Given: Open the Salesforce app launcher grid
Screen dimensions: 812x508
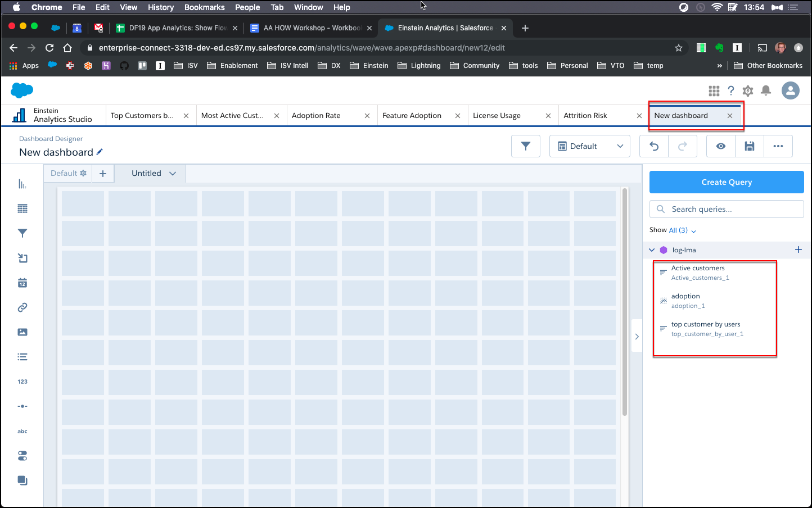Looking at the screenshot, I should pos(714,90).
